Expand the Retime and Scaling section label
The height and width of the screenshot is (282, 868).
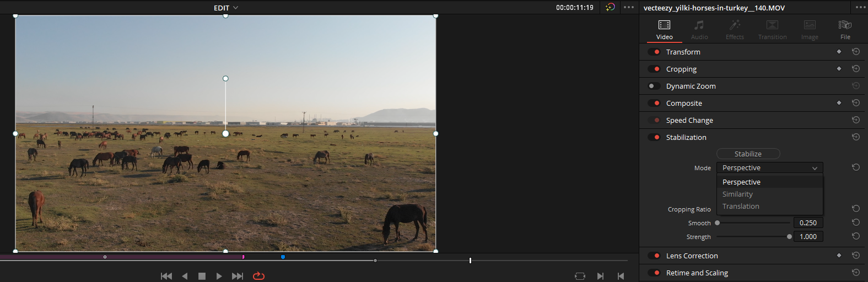point(697,273)
